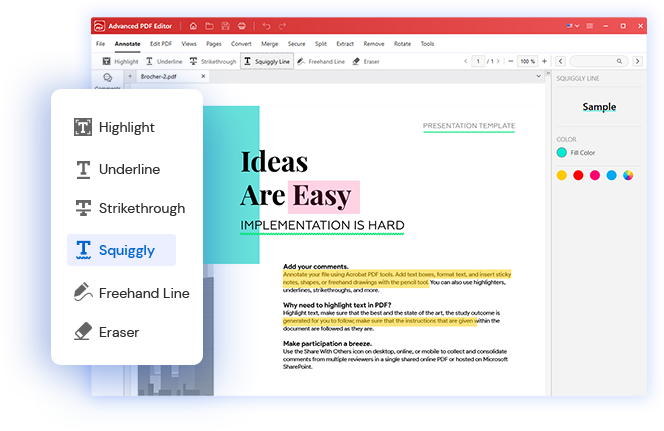Open the Tools tab
This screenshot has width=664, height=431.
pos(427,44)
